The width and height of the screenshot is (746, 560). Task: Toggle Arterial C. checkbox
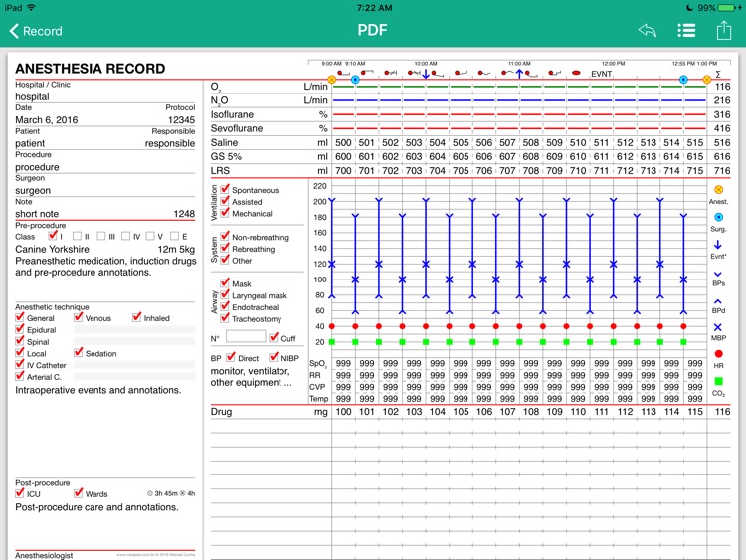20,376
